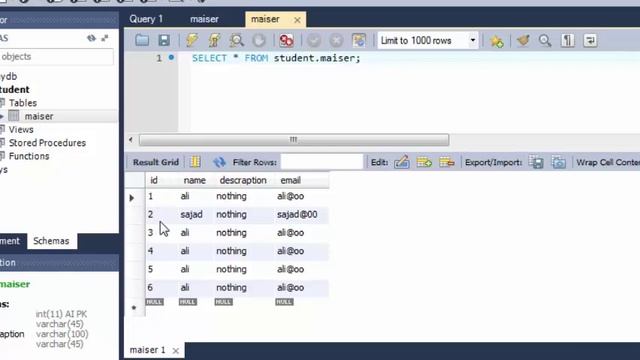Screen dimensions: 640x360
Task: Click the descraption column header
Action: (243, 180)
